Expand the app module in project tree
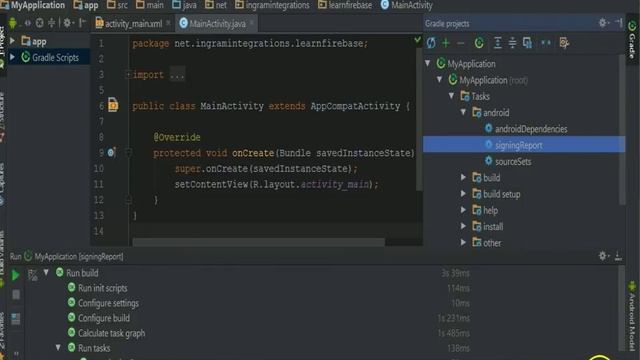This screenshot has width=640, height=360. pyautogui.click(x=13, y=41)
